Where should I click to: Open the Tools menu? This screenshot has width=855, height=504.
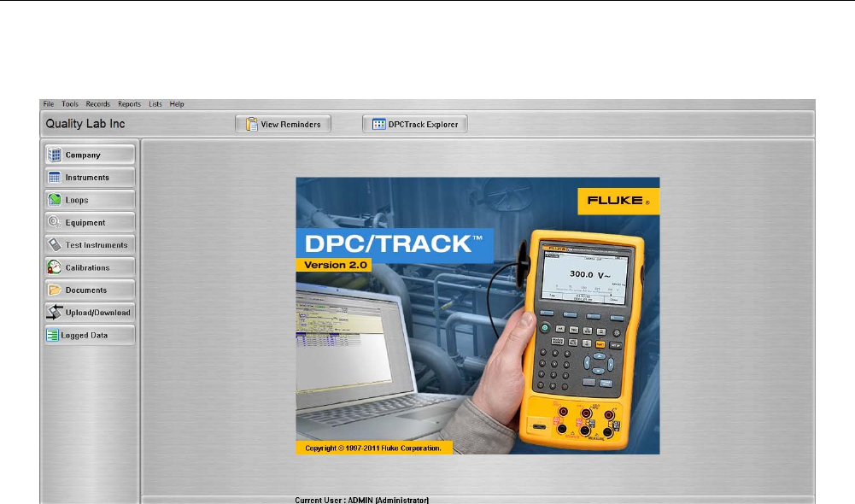coord(70,103)
